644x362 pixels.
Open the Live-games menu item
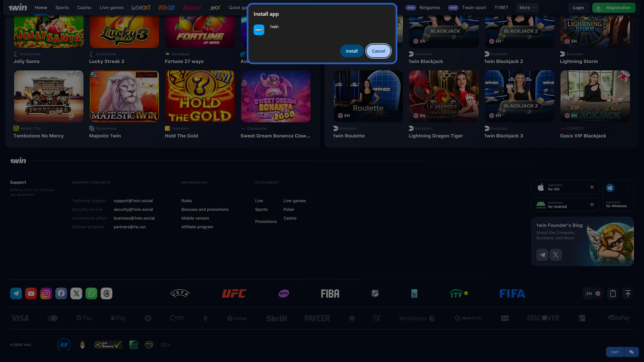pyautogui.click(x=112, y=7)
